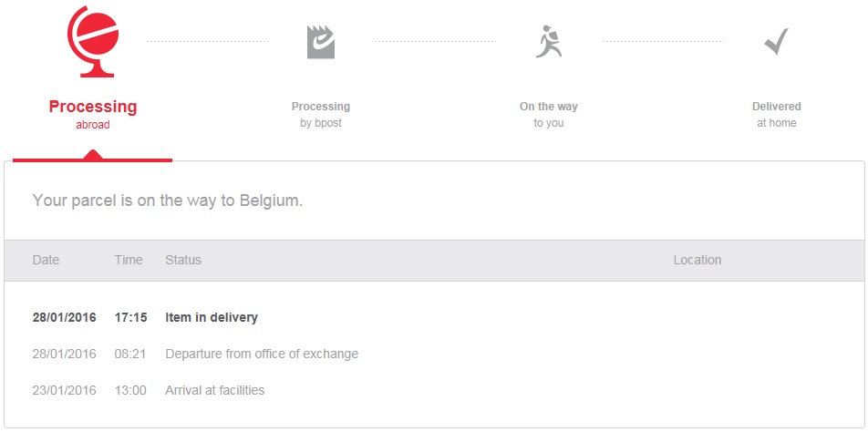Click the red progress underline indicator
This screenshot has width=868, height=432.
coord(93,159)
